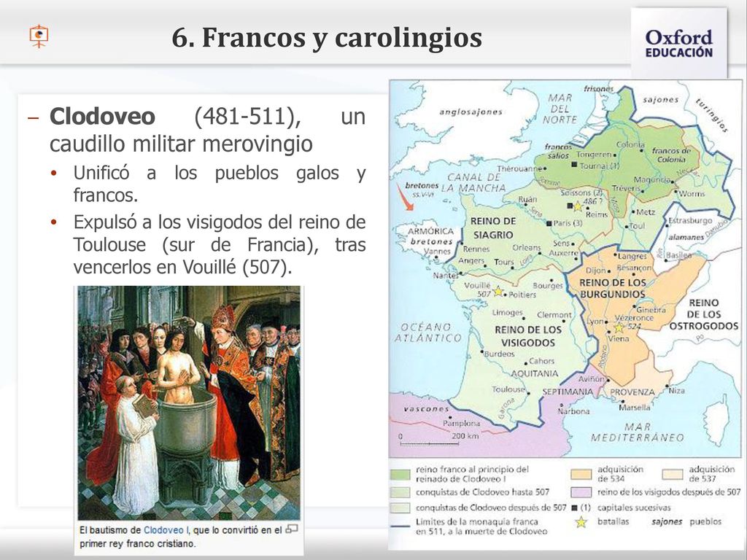Viewport: 747px width, 560px height.
Task: Click the 'MAR DEL NORTE' label
Action: click(560, 109)
